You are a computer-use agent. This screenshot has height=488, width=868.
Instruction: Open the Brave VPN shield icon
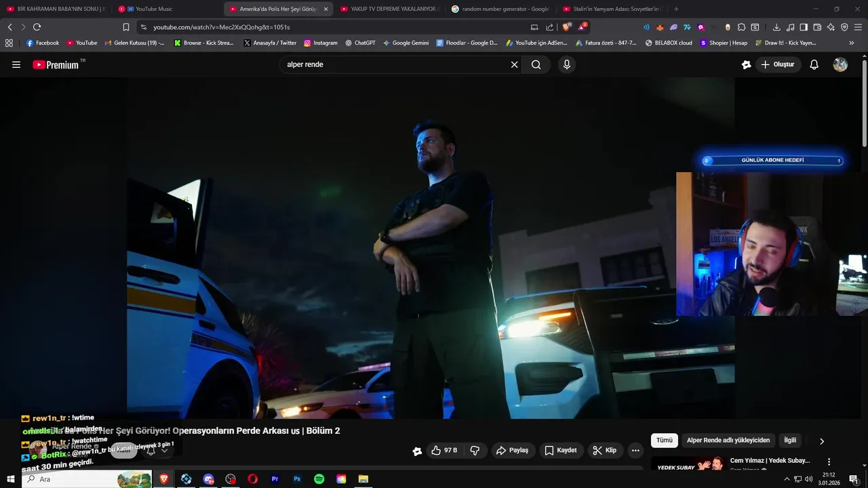point(844,27)
